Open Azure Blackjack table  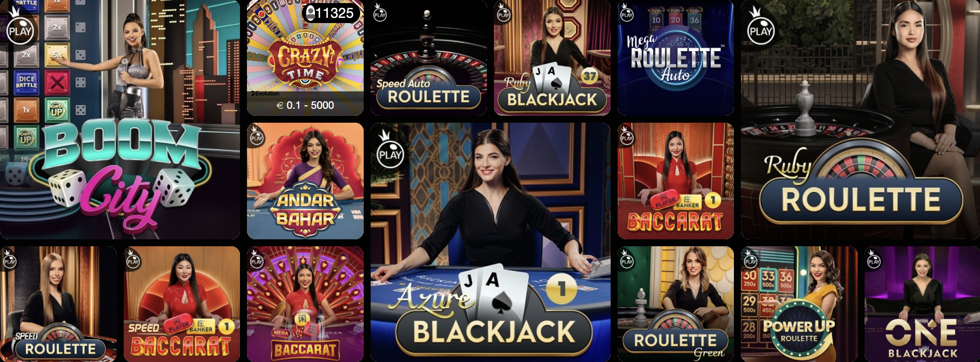click(x=490, y=242)
